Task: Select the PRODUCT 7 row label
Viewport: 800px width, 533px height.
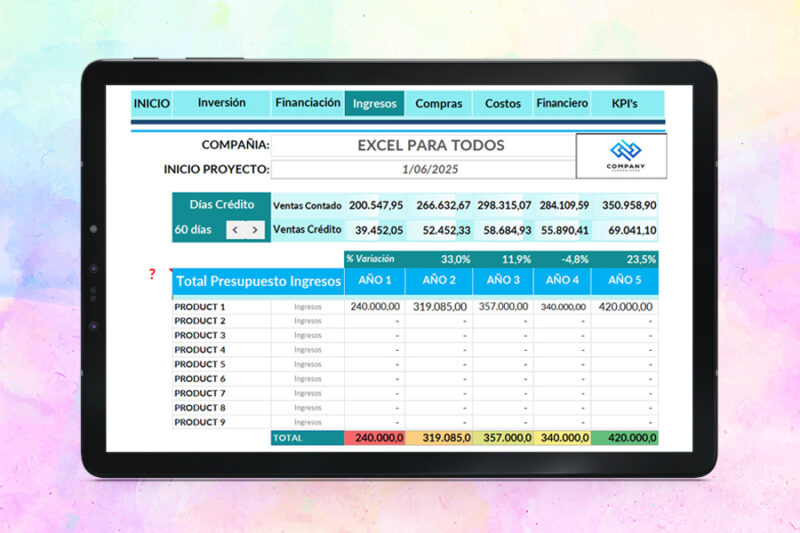Action: coord(200,393)
